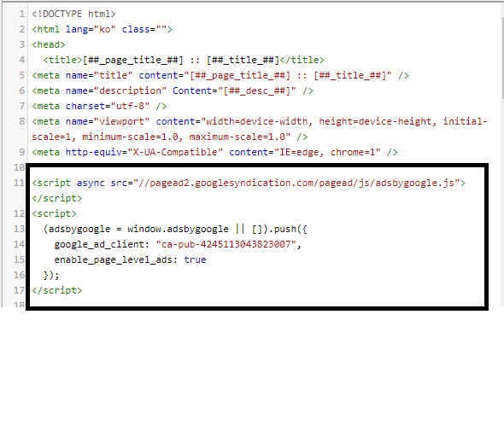This screenshot has width=504, height=437.
Task: Click line number 11 in the gutter
Action: click(19, 183)
